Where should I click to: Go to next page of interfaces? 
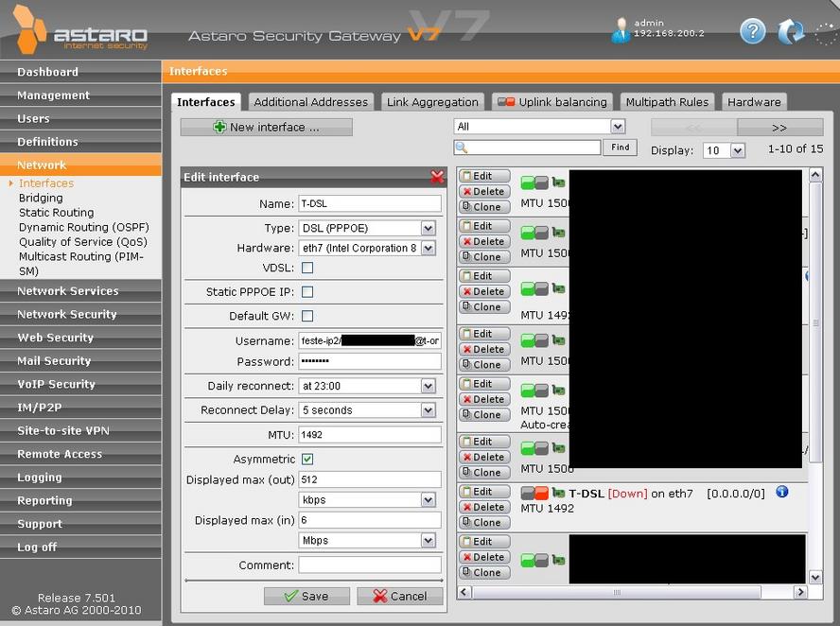pos(779,128)
